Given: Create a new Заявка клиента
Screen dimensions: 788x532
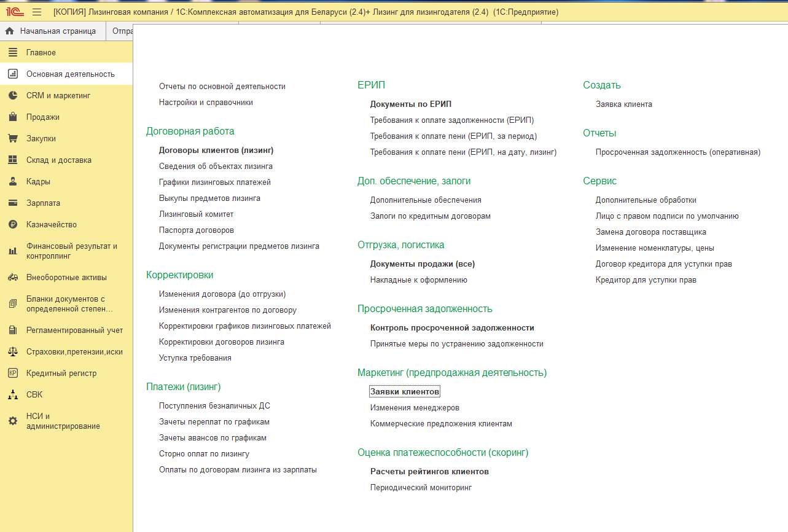Looking at the screenshot, I should pos(623,104).
